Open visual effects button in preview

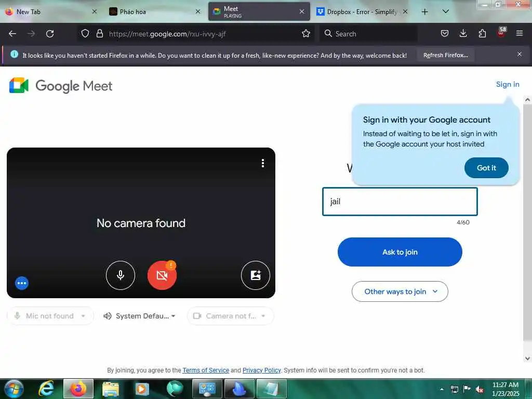(256, 275)
